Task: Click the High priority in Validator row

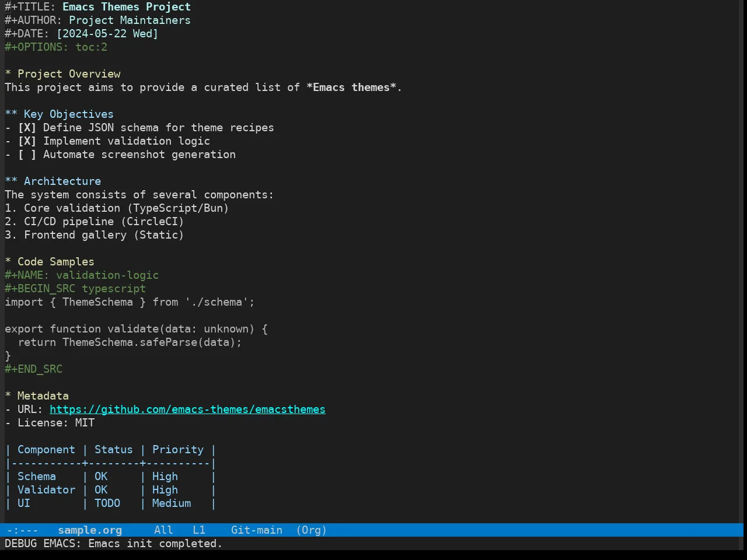Action: click(x=165, y=490)
